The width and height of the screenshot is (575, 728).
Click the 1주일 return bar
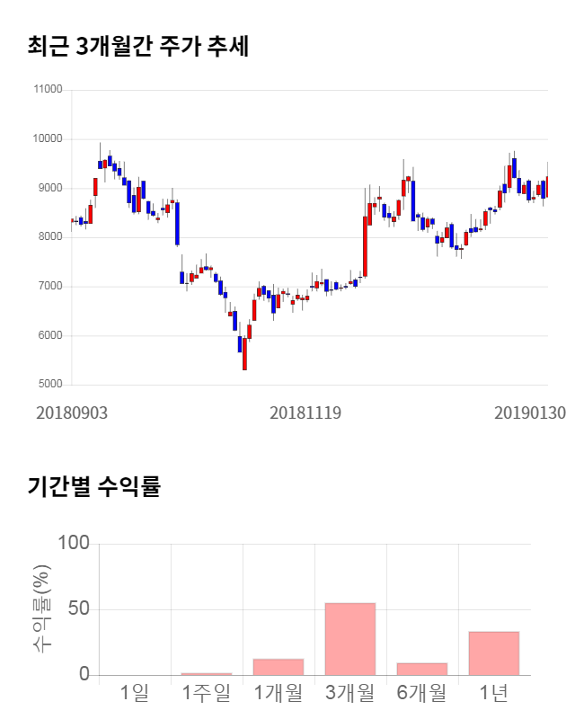coord(206,673)
